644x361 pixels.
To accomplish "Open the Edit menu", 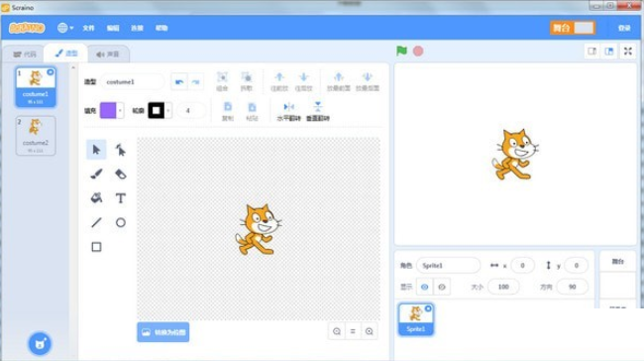I will [x=113, y=28].
